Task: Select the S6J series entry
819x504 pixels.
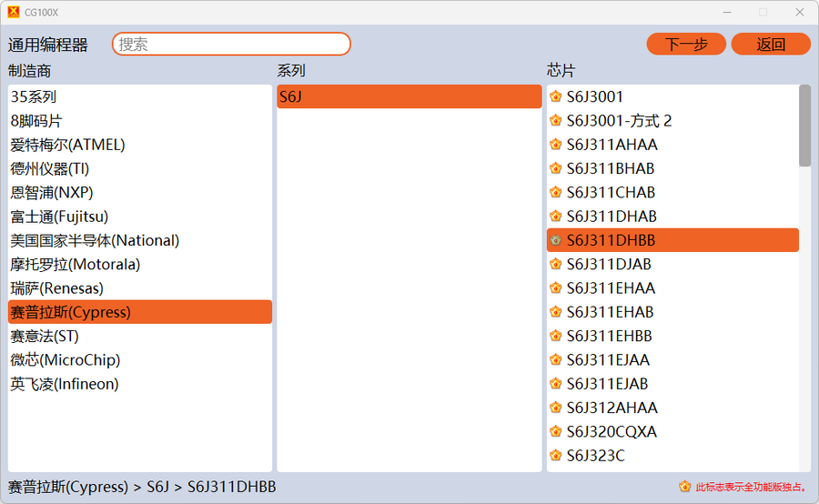Action: tap(409, 96)
